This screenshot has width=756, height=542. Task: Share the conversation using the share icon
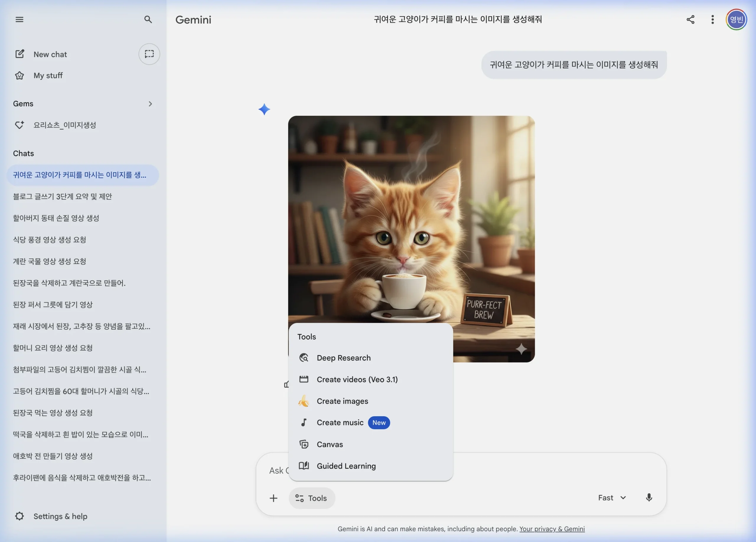[x=690, y=19]
